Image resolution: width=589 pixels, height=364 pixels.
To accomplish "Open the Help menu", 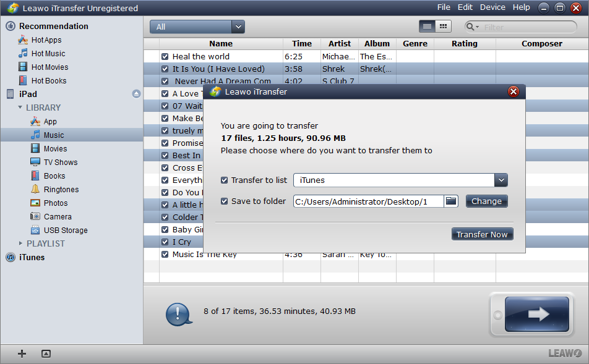I will point(522,7).
